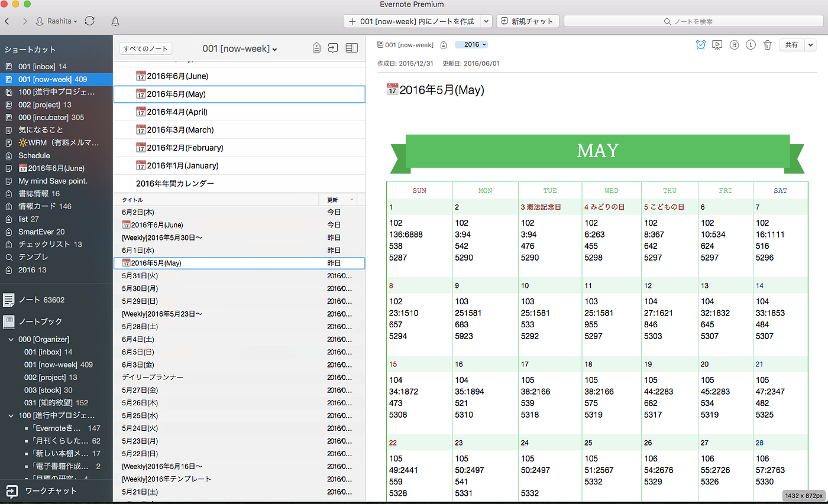The image size is (828, 504).
Task: Collapse the 000 [Organizer] notebook stack
Action: click(11, 339)
